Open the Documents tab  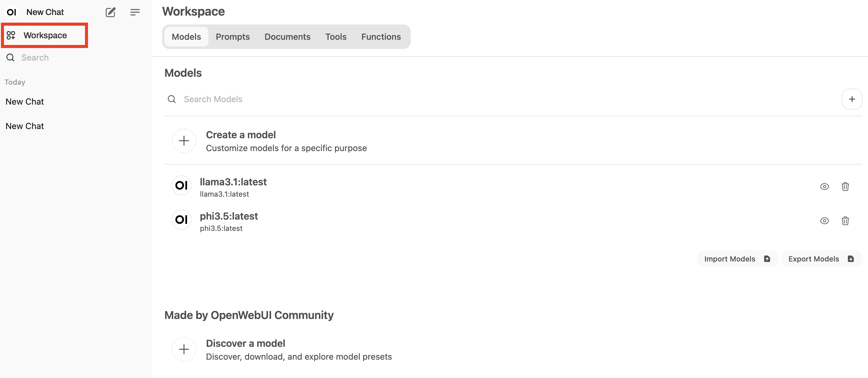pos(287,36)
